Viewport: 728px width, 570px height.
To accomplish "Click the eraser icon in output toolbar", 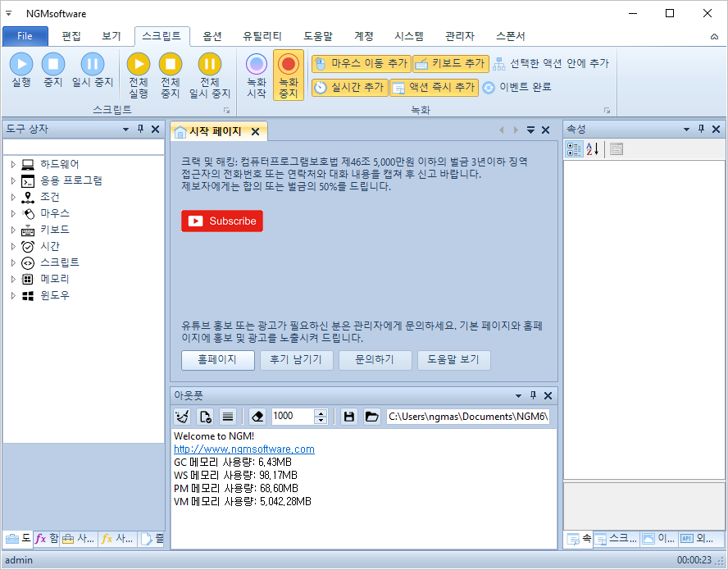I will click(257, 417).
